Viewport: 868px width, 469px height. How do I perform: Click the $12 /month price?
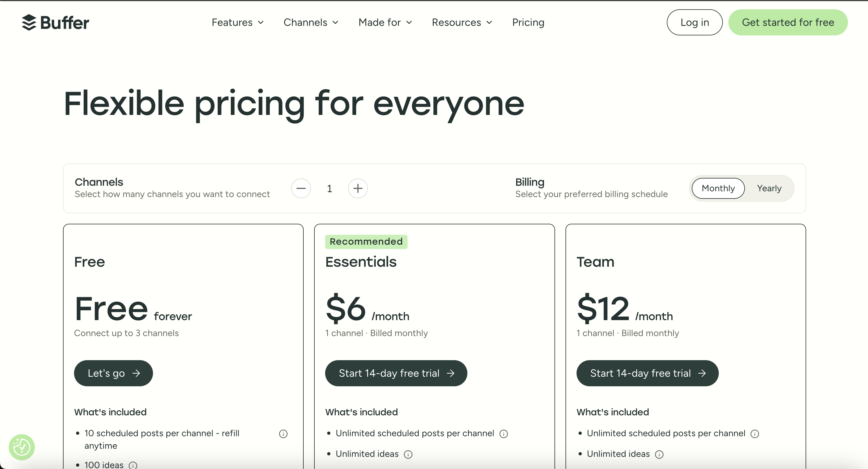pyautogui.click(x=625, y=308)
